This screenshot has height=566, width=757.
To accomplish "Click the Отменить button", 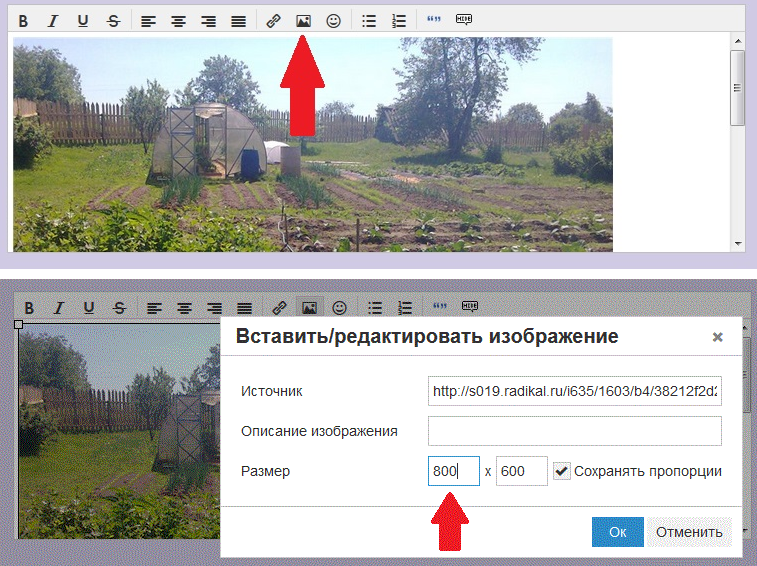I will [x=689, y=532].
